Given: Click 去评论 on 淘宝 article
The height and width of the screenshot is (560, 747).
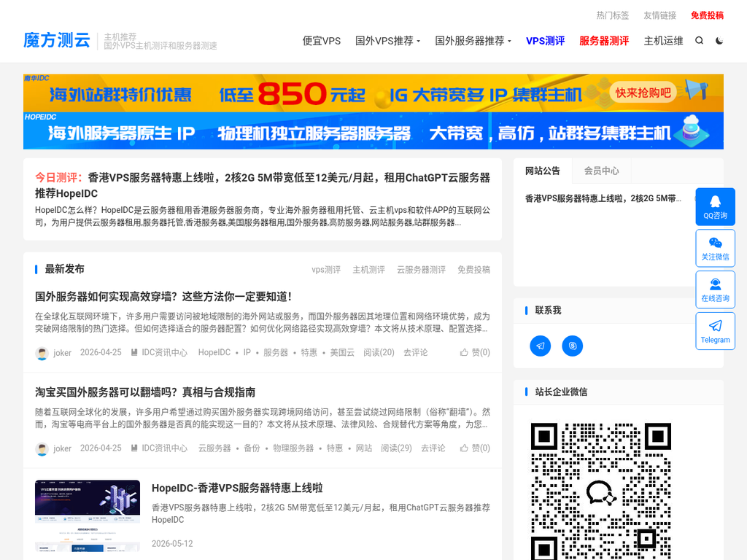Looking at the screenshot, I should point(433,448).
